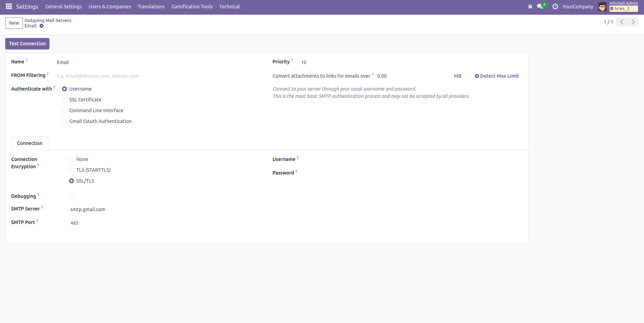Click Detect Max Limit link
The height and width of the screenshot is (323, 644).
pyautogui.click(x=497, y=76)
